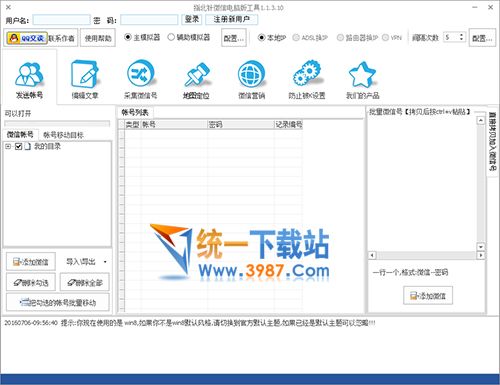This screenshot has height=385, width=500.
Task: Select the 采集微信号 shuffle icon
Action: pyautogui.click(x=140, y=73)
